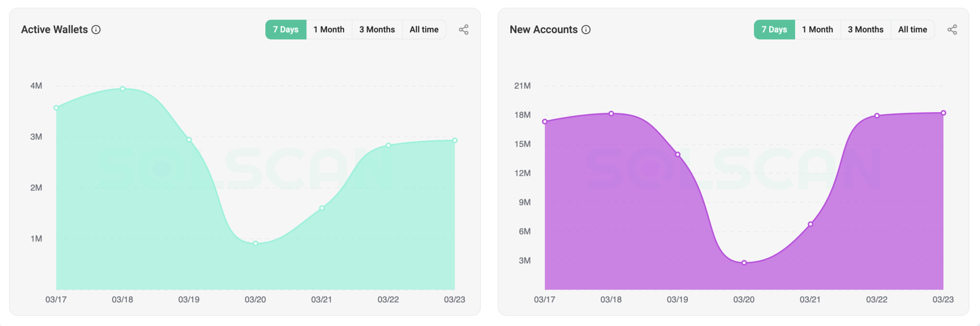Share the Active Wallets chart
Screen dimensions: 980x326
pyautogui.click(x=464, y=29)
